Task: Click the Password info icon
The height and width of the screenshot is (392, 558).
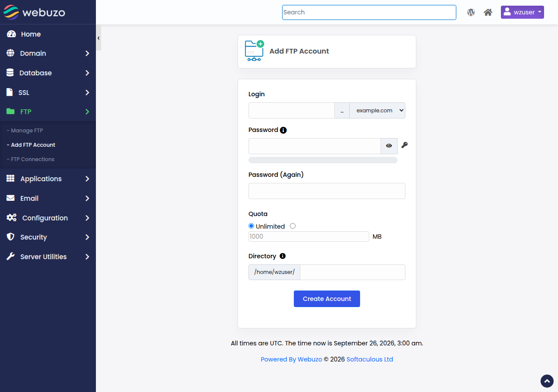Action: pos(283,130)
